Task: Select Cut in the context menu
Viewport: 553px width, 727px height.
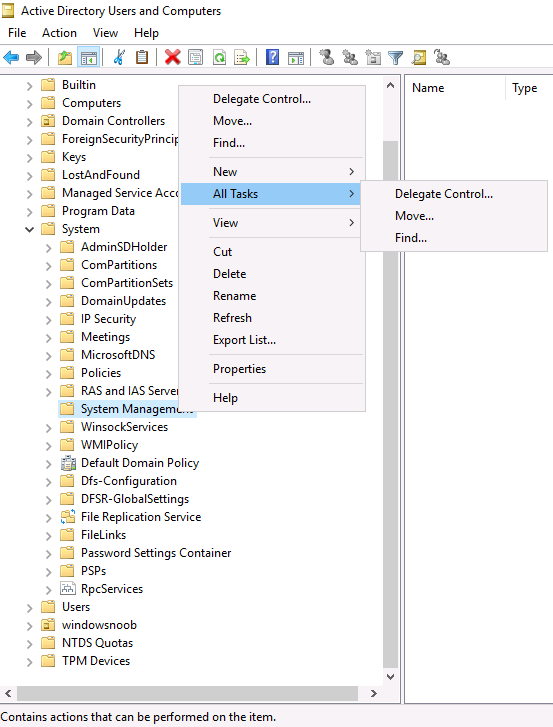Action: tap(272, 252)
